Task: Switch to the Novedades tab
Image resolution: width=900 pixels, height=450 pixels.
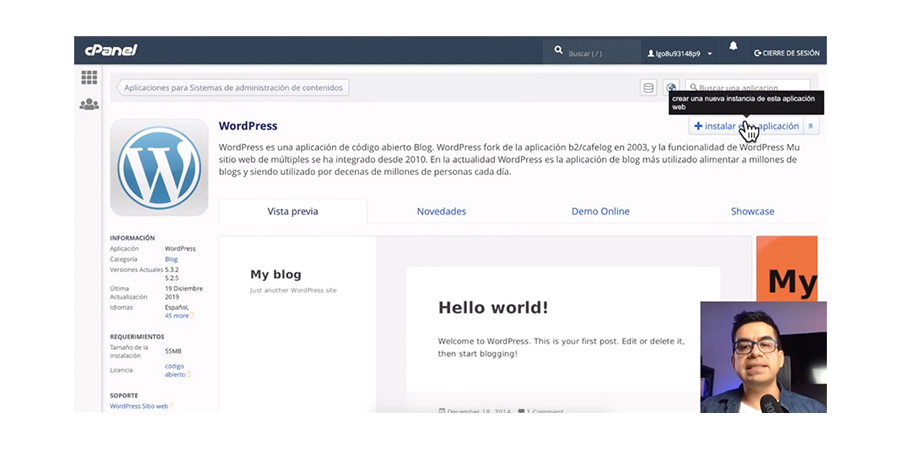Action: pyautogui.click(x=441, y=211)
